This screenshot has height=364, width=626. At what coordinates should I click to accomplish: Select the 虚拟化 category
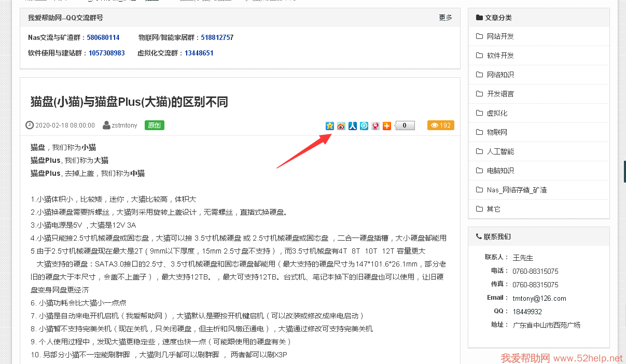(x=497, y=113)
